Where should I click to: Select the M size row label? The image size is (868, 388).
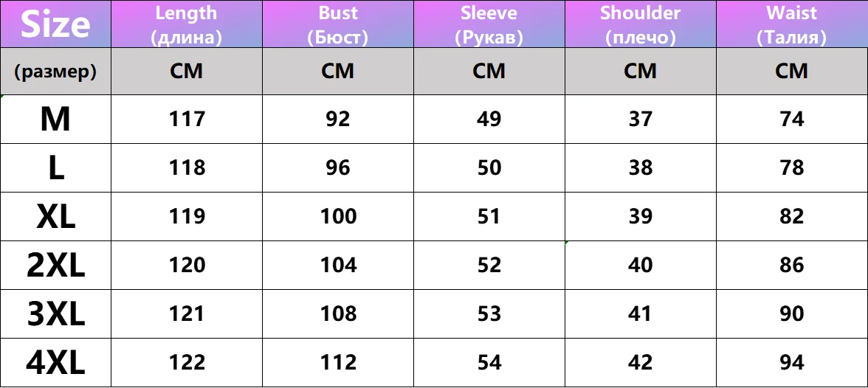pos(55,119)
